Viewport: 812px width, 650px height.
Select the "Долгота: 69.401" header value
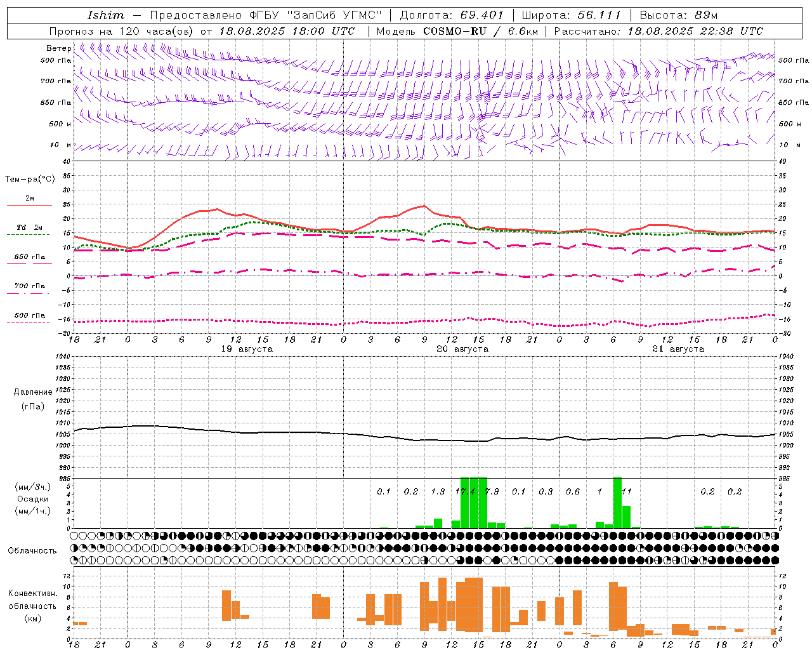pos(452,15)
